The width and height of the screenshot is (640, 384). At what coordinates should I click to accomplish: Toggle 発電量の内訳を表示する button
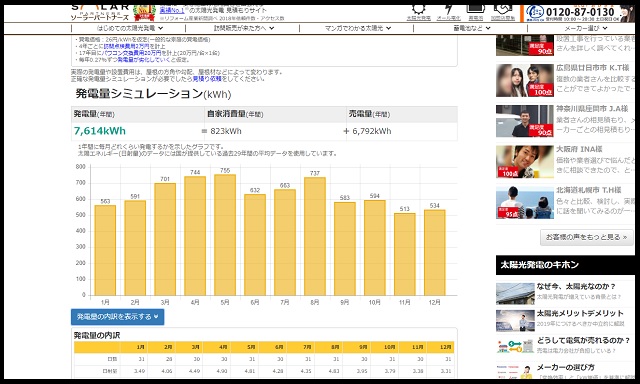click(118, 317)
